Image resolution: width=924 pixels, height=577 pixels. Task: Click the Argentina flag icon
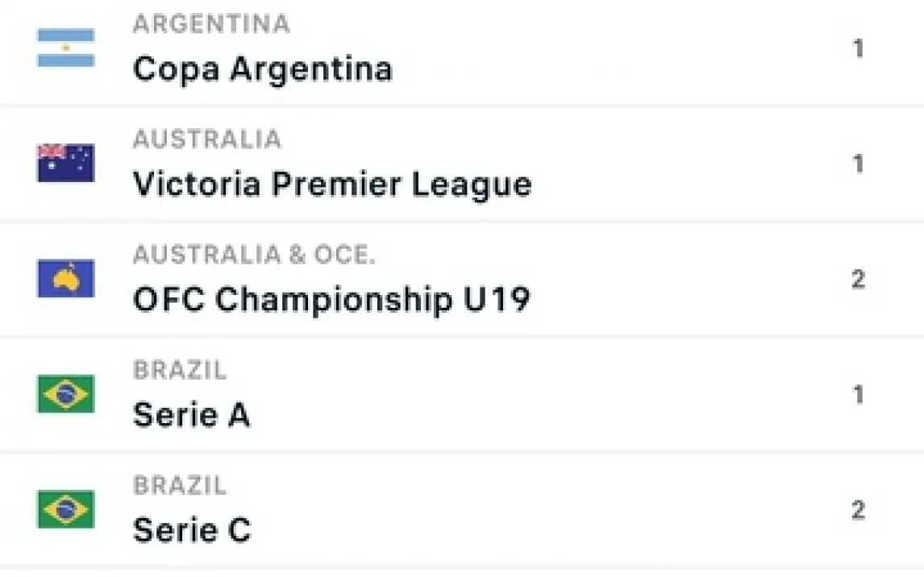click(65, 48)
